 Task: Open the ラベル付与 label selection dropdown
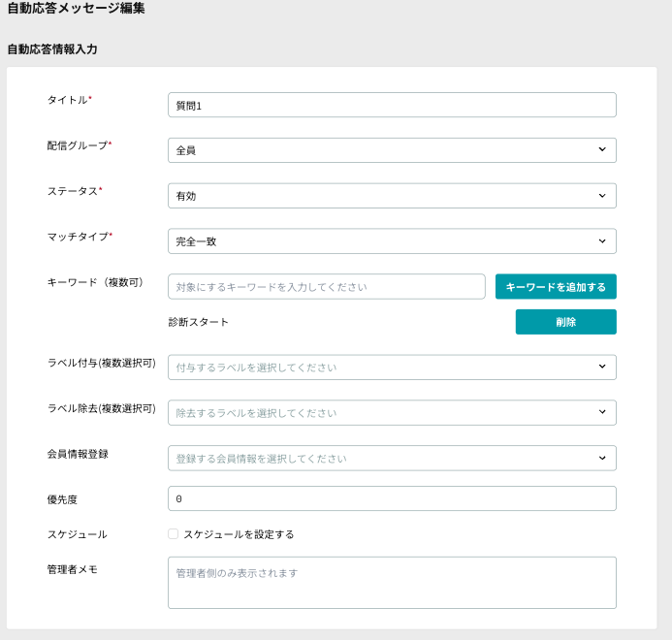click(392, 368)
